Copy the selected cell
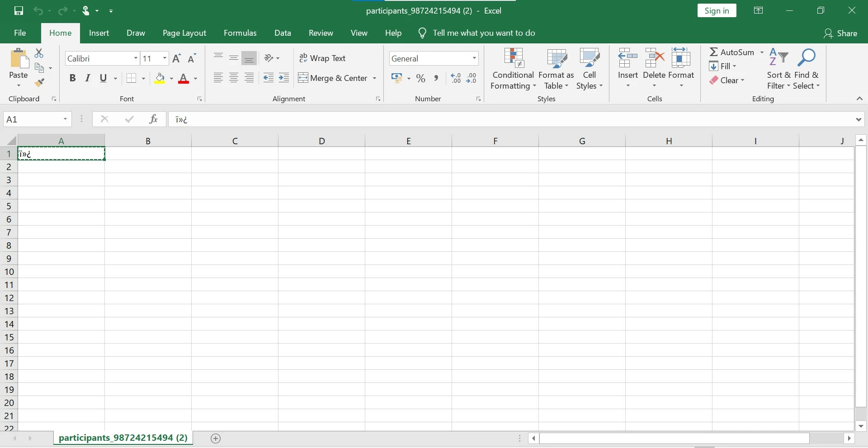This screenshot has height=448, width=868. coord(40,68)
